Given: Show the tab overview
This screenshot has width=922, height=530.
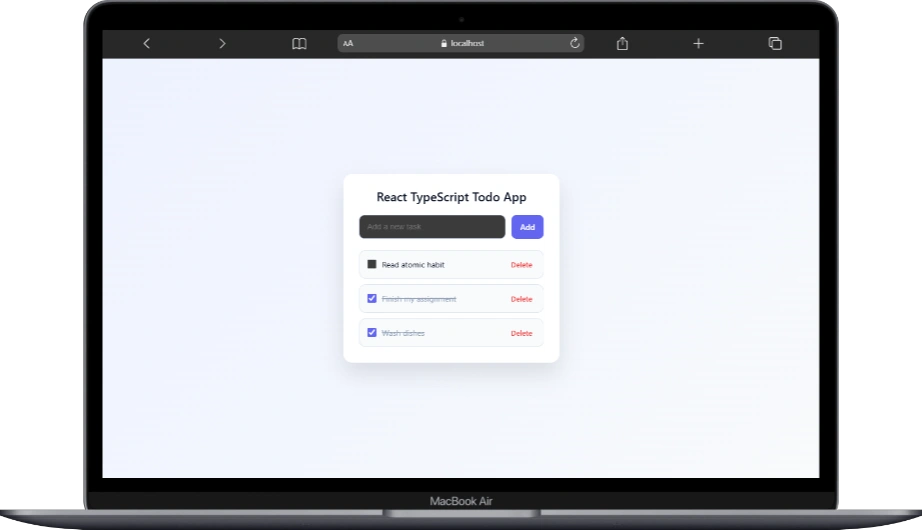Looking at the screenshot, I should 775,44.
